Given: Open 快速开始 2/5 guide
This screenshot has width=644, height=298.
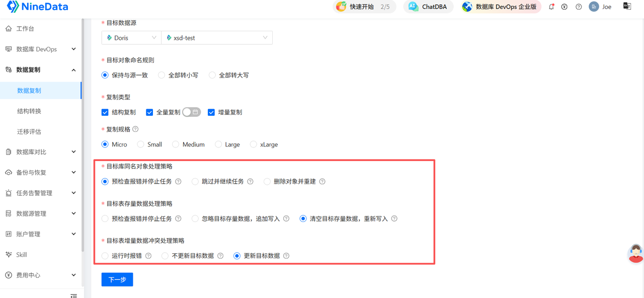Looking at the screenshot, I should coord(365,7).
